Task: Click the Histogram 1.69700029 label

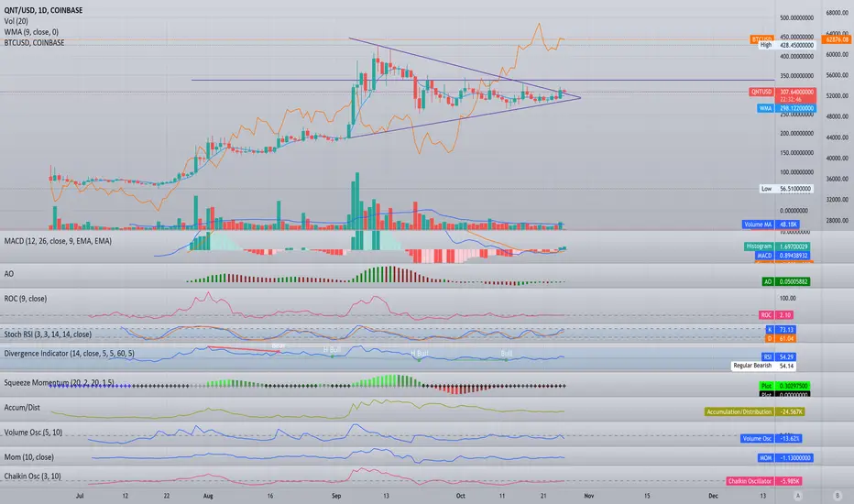Action: pyautogui.click(x=777, y=247)
